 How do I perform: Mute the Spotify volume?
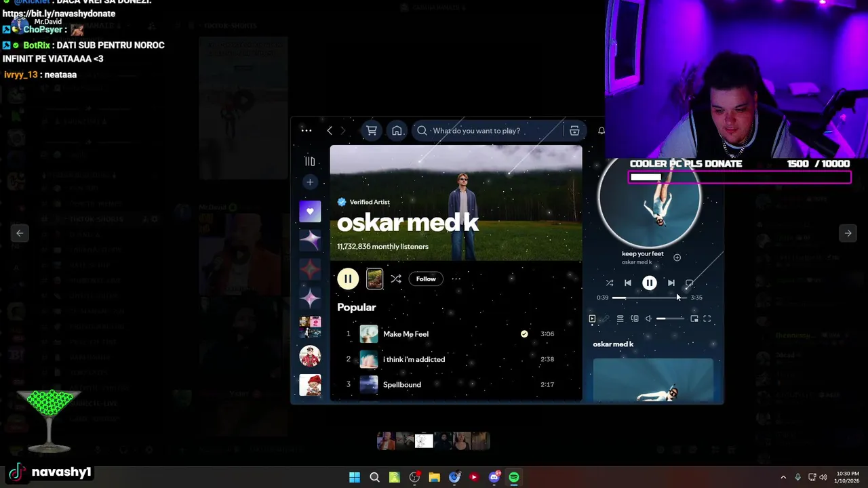648,319
